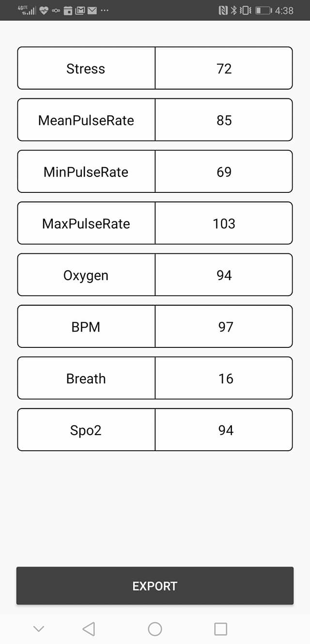Tap the MaxPulseRate value 103
This screenshot has height=644, width=310.
(x=224, y=223)
